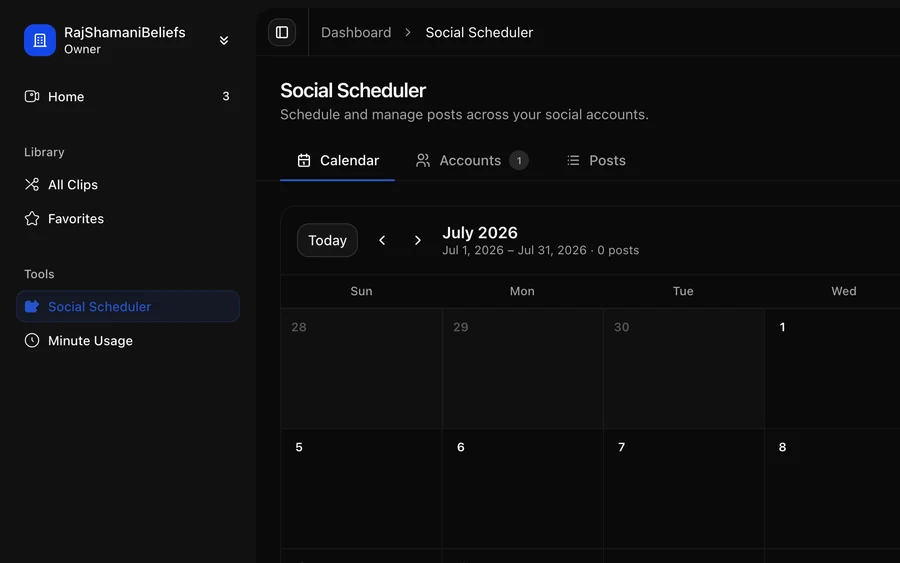Open Minute Usage page
This screenshot has height=563, width=900.
[x=128, y=341]
